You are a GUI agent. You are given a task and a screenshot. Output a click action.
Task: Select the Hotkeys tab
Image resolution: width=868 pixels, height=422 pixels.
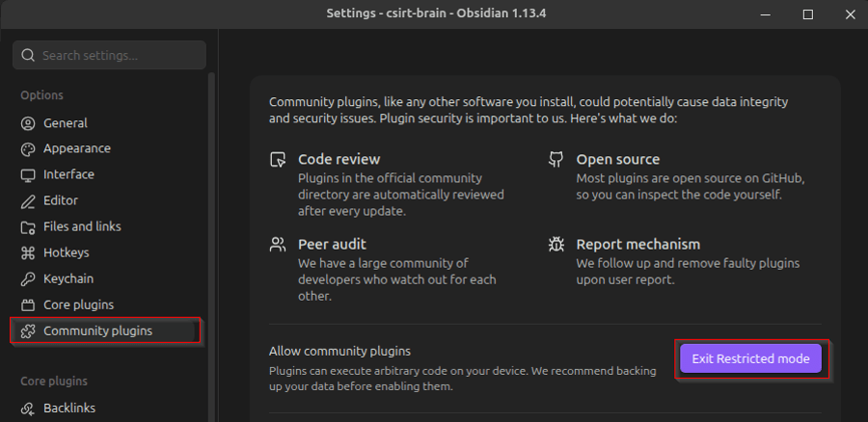coord(66,252)
